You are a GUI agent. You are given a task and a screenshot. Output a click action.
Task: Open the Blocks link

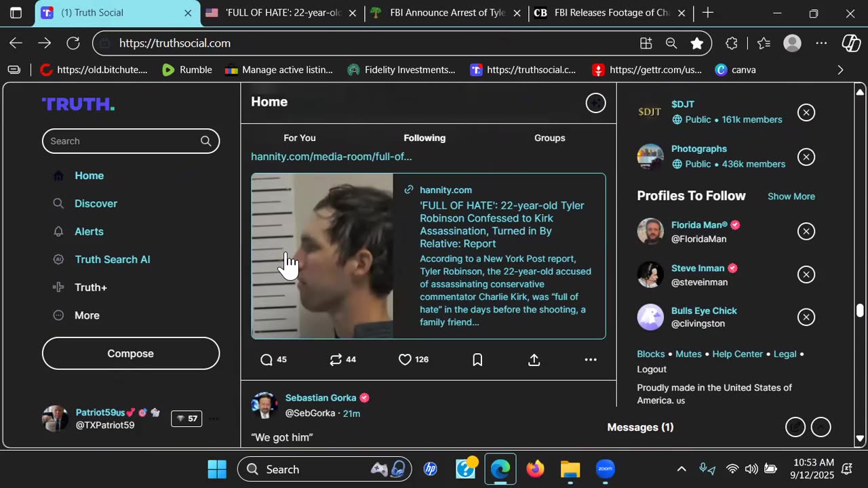(651, 354)
